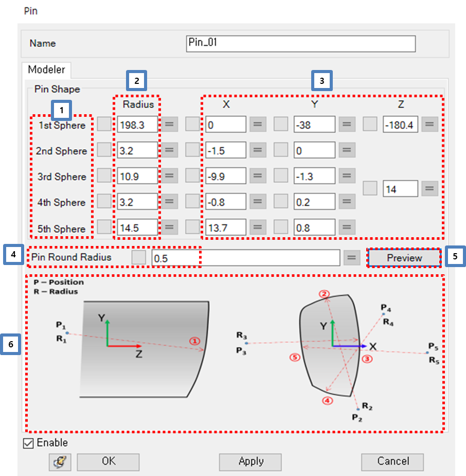Confirm settings with the OK button

pos(107,462)
